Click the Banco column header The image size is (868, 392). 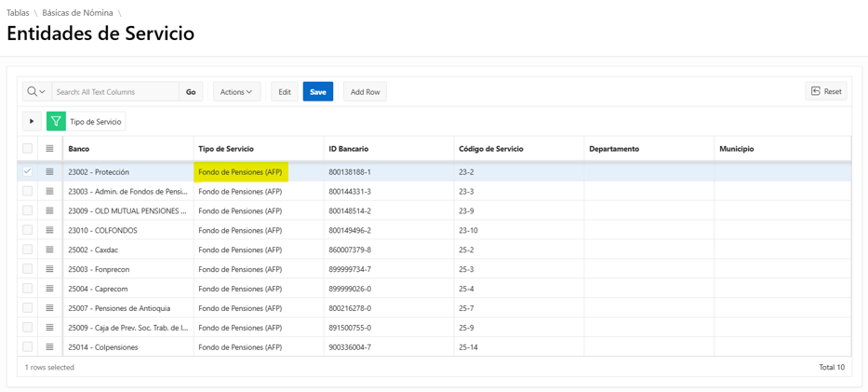pos(127,149)
